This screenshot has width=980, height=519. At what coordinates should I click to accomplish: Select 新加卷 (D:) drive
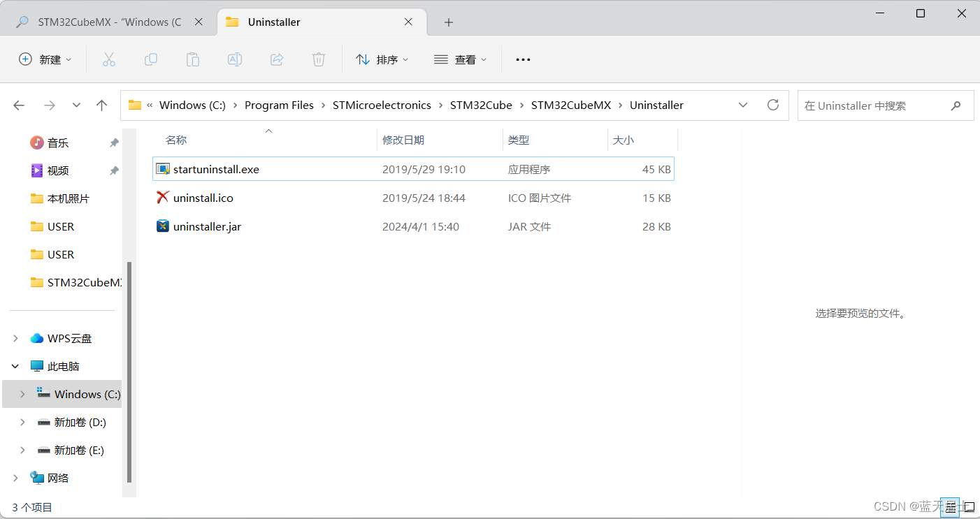pos(72,422)
